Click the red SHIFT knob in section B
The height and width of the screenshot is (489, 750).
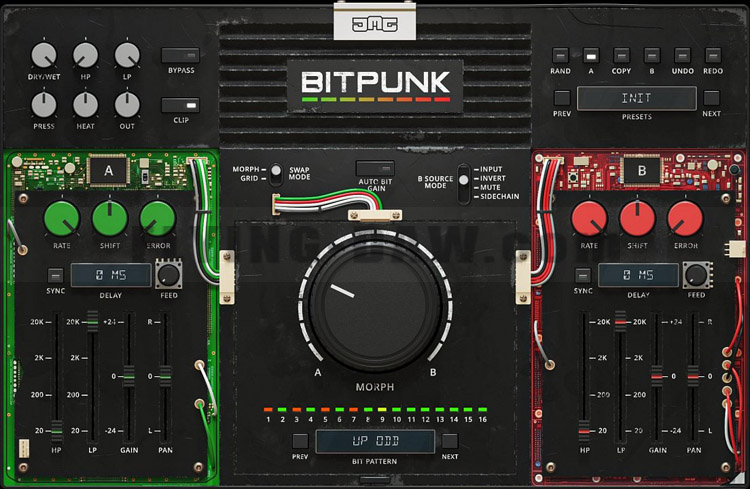[x=637, y=219]
